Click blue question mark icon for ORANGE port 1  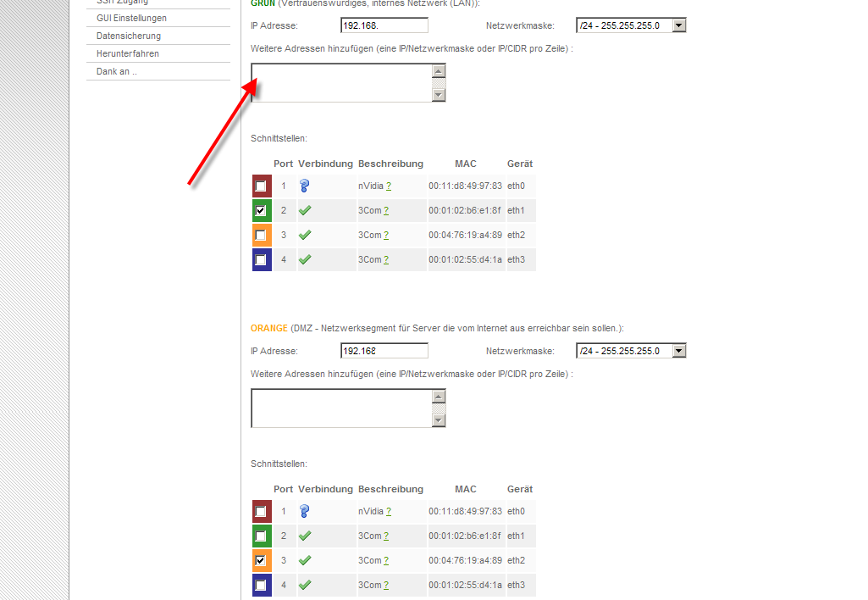point(305,511)
